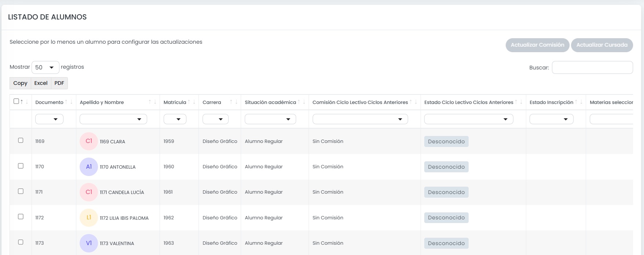Sort the checkbox column using its arrows
This screenshot has width=644, height=255.
click(24, 102)
